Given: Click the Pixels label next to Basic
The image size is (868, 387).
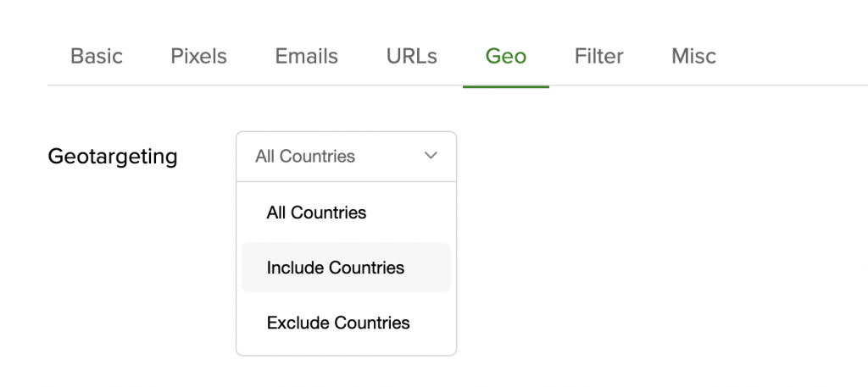Looking at the screenshot, I should click(x=198, y=57).
